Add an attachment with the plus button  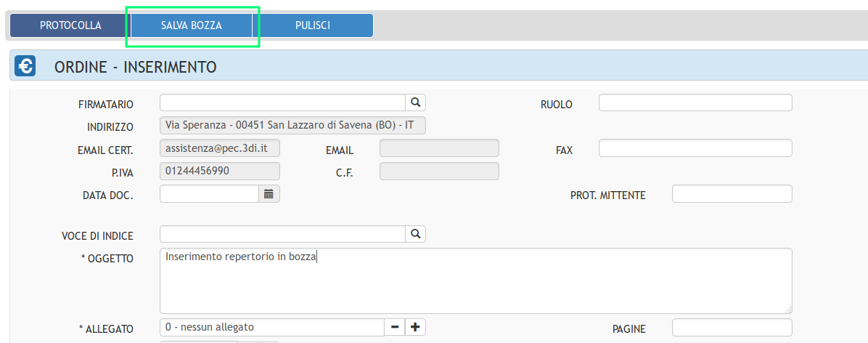click(415, 327)
